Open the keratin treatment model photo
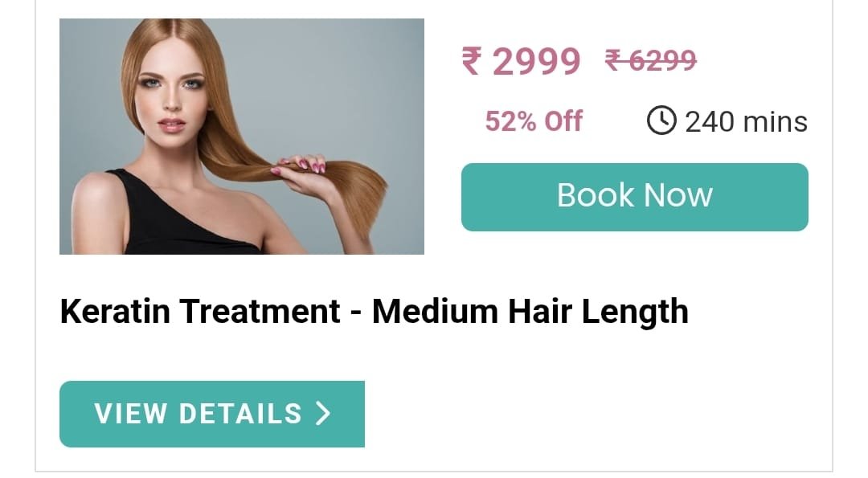Viewport: 868px width, 478px height. pyautogui.click(x=242, y=137)
